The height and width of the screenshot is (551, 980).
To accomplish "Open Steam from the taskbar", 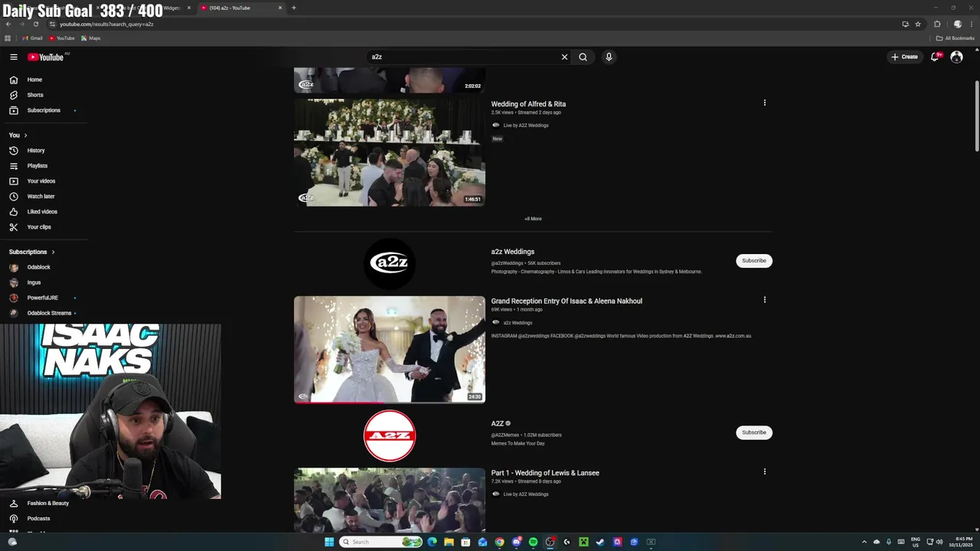I will (600, 542).
